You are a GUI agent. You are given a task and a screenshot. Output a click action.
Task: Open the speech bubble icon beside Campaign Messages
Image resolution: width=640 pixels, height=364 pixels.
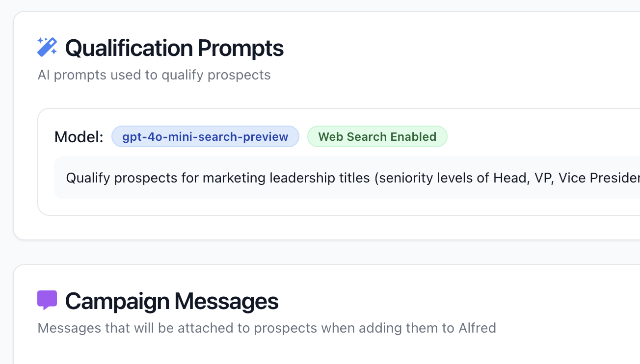[47, 299]
